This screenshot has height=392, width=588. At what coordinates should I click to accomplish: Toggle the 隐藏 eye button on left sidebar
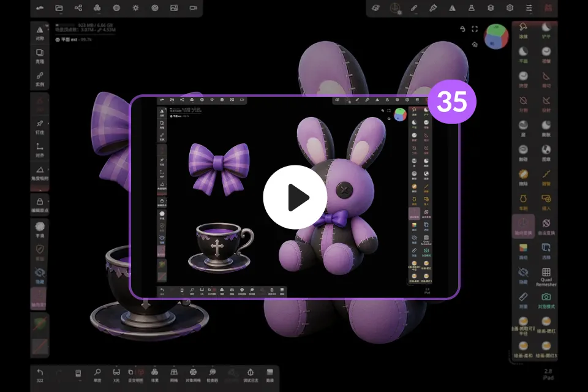point(40,276)
